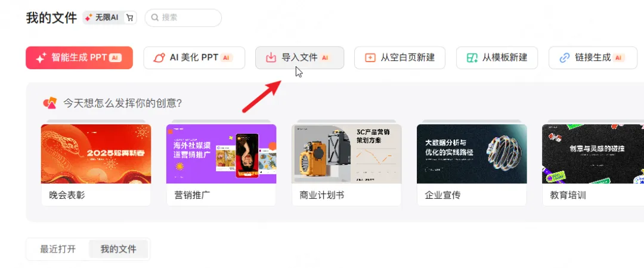Viewport: 644px width, 268px height.
Task: Click the plus-slide icon on 从空白页新建
Action: (x=370, y=58)
